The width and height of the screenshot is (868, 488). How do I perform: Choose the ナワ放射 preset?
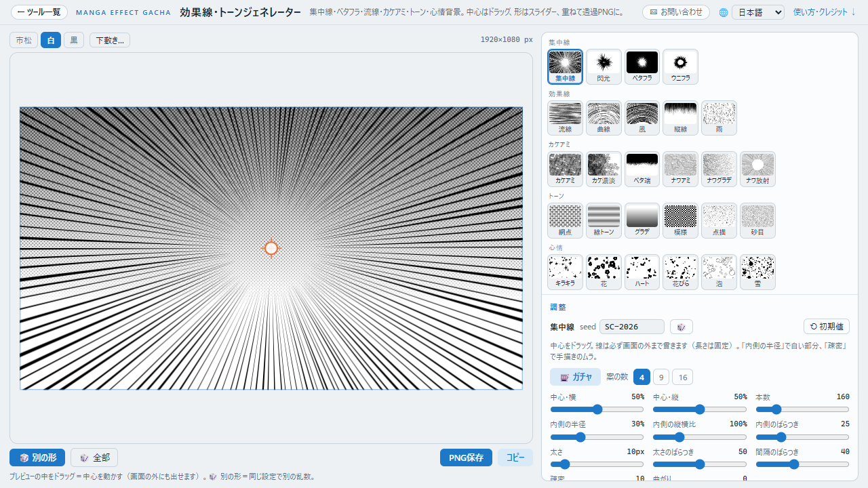(757, 169)
